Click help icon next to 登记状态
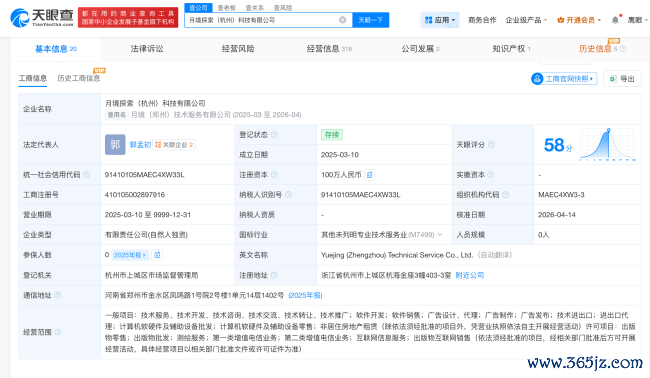 pos(274,135)
